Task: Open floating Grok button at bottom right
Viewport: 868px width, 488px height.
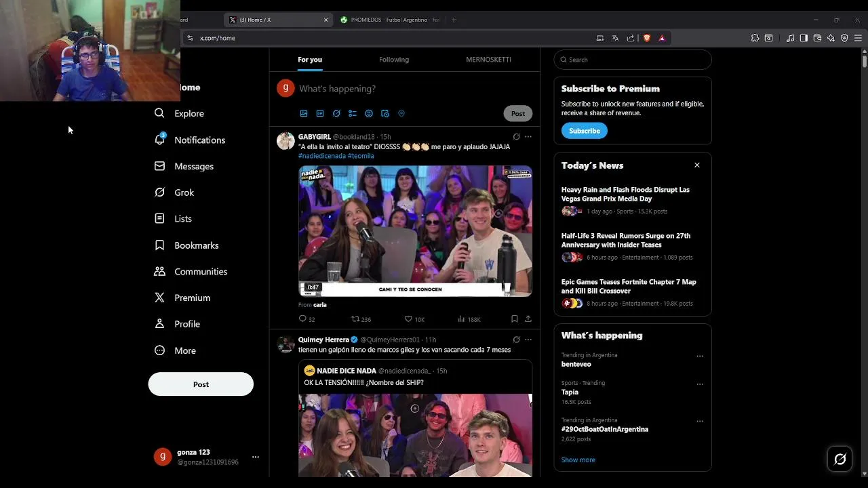Action: click(840, 460)
